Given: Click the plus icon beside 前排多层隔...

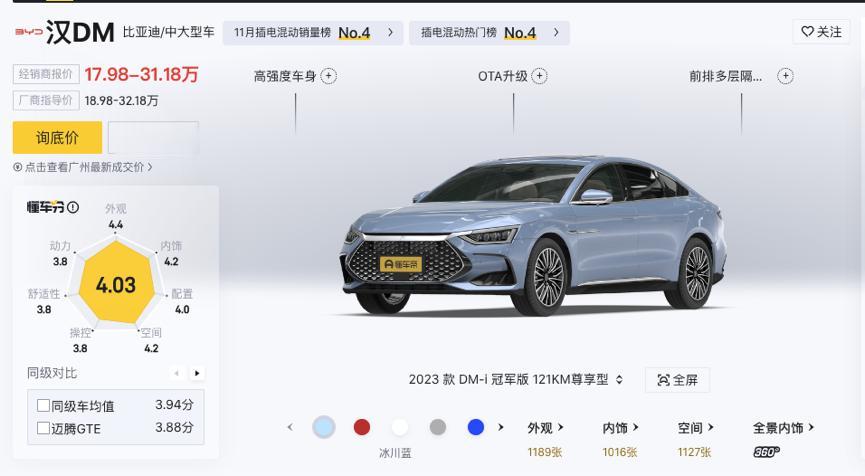Looking at the screenshot, I should coord(786,76).
